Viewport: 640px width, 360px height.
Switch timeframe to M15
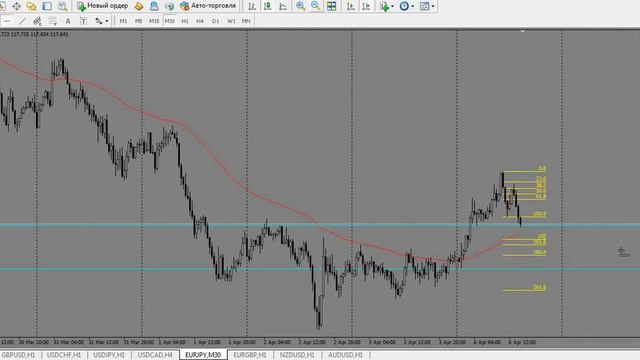[154, 21]
